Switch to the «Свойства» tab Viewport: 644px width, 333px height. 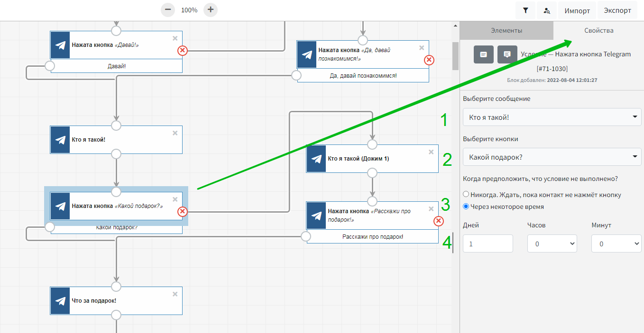598,30
